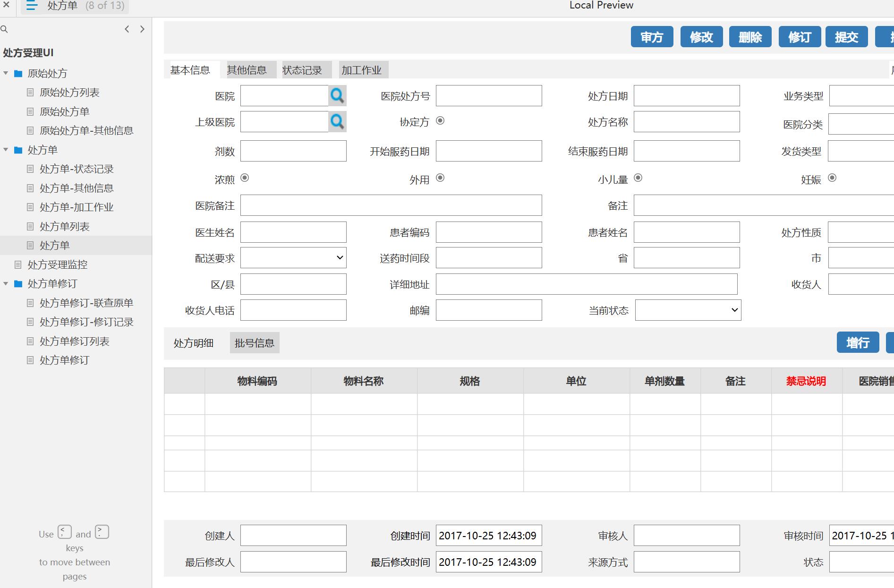Click page icon beside 处方受理监控
The height and width of the screenshot is (588, 894).
click(18, 264)
